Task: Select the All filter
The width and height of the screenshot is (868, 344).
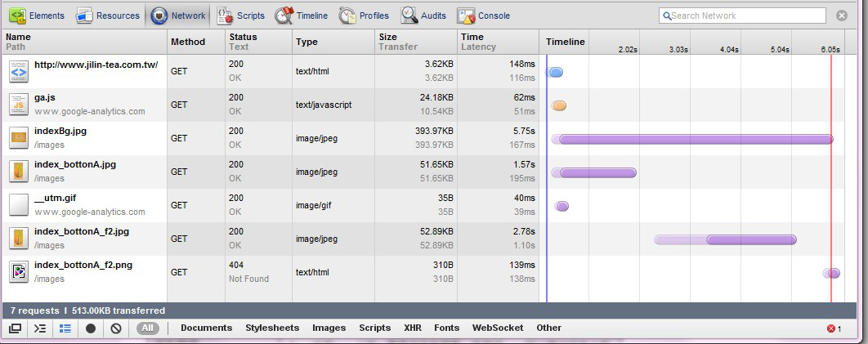Action: (x=147, y=328)
